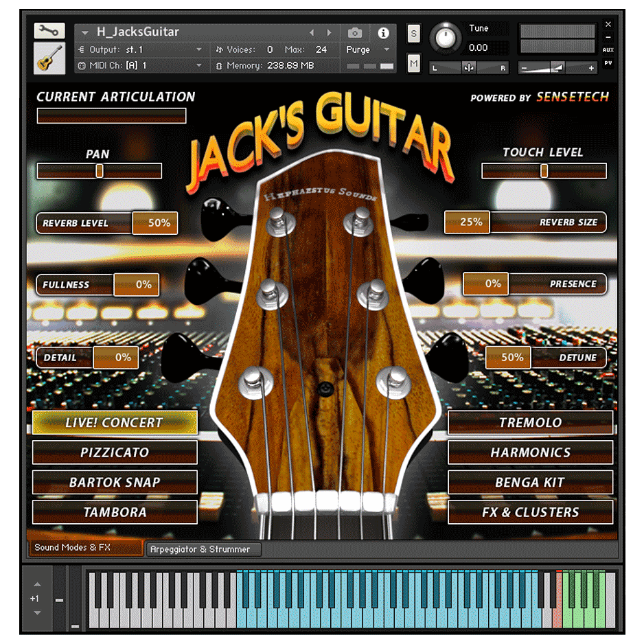This screenshot has width=644, height=644.
Task: Switch to Arpeggiator & Strummer tab
Action: coord(204,549)
